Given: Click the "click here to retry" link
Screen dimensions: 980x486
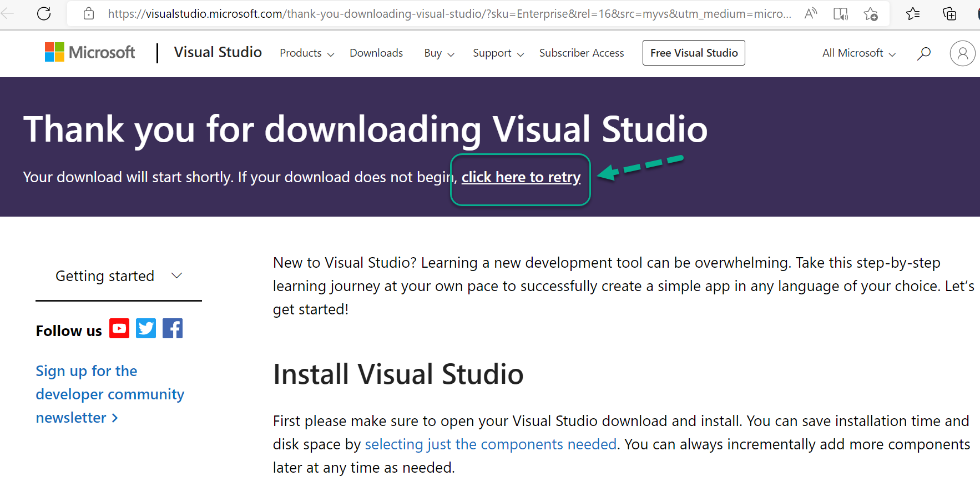Looking at the screenshot, I should pos(521,177).
